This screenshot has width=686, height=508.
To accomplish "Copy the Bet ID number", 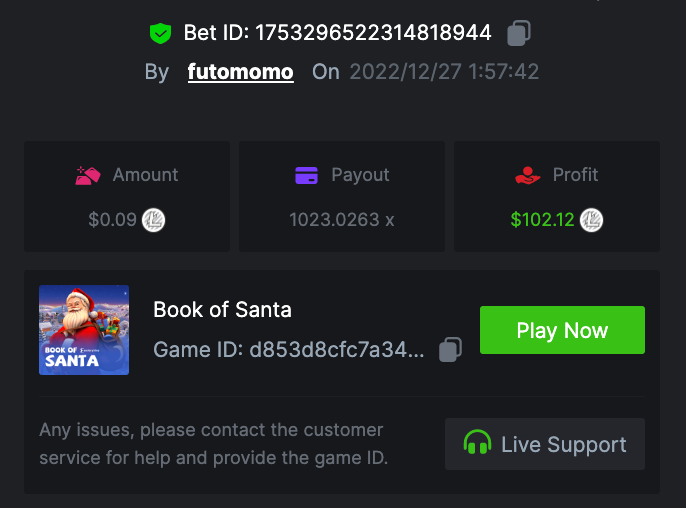I will click(x=518, y=33).
